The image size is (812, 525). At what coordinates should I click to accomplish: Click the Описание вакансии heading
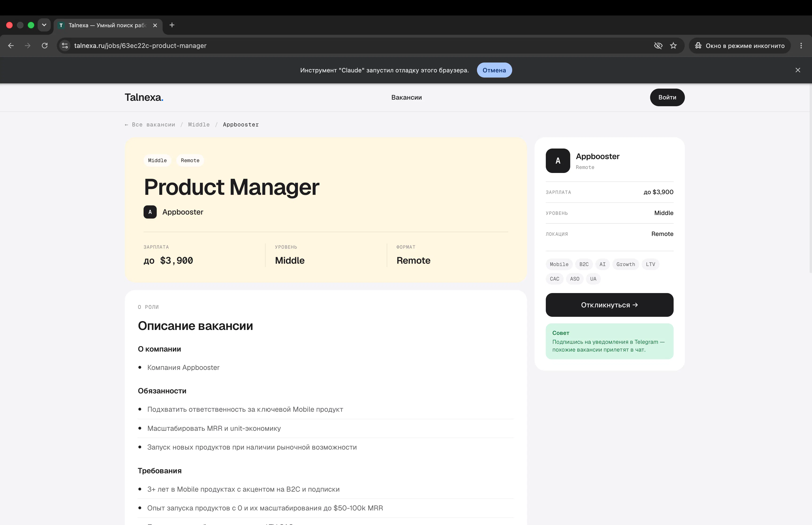[x=195, y=326]
